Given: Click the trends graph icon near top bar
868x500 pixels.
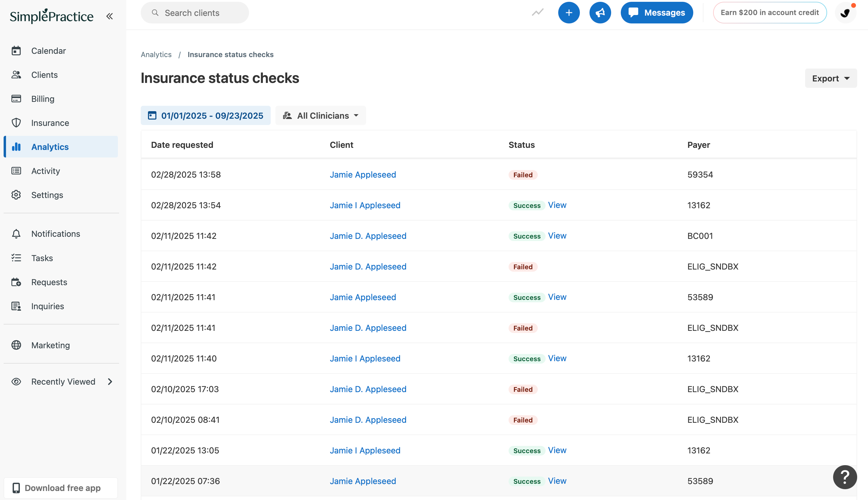Looking at the screenshot, I should pyautogui.click(x=537, y=12).
